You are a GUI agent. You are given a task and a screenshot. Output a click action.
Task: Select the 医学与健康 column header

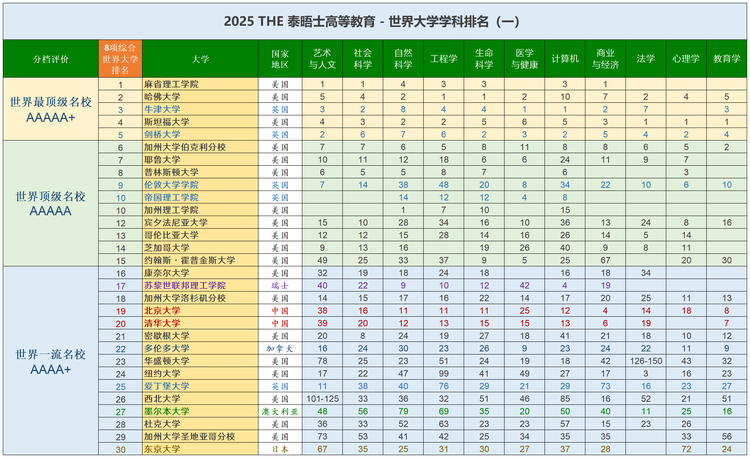(x=524, y=59)
